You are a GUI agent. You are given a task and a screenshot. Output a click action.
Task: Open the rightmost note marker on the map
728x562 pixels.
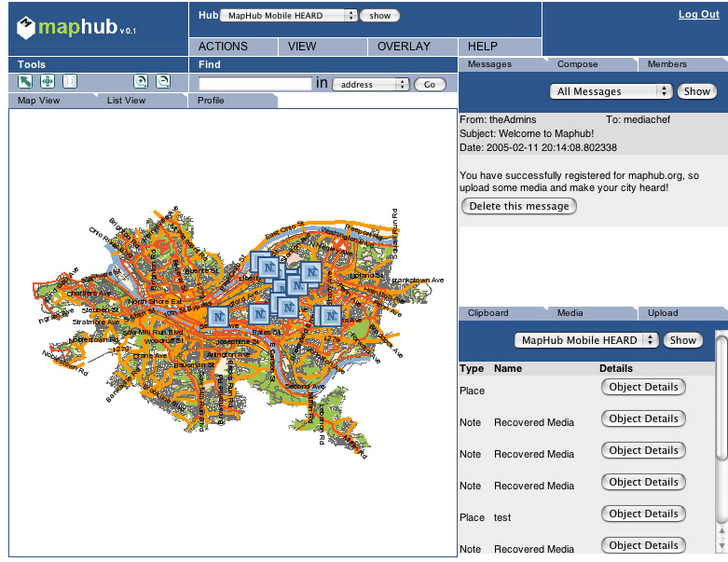pos(331,316)
